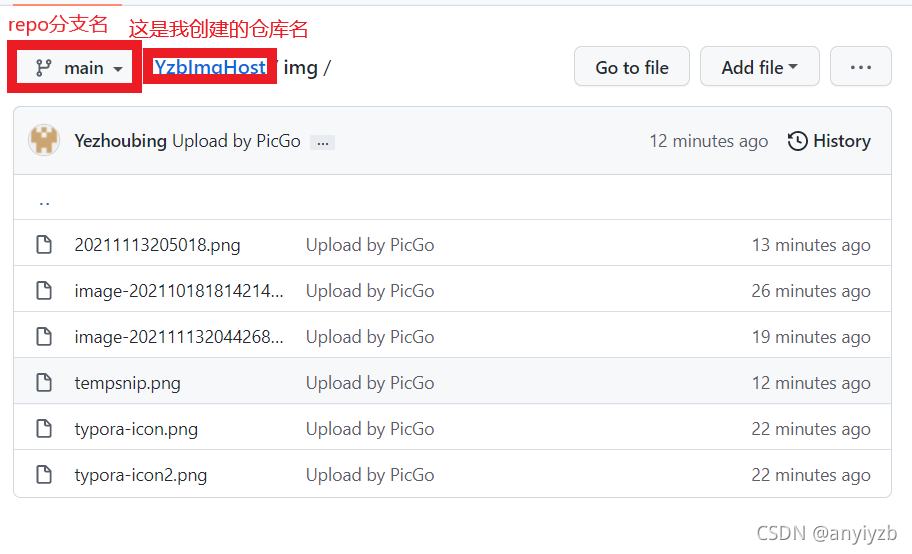Open the Yezhoubing author profile link
The height and width of the screenshot is (554, 912).
click(x=120, y=141)
